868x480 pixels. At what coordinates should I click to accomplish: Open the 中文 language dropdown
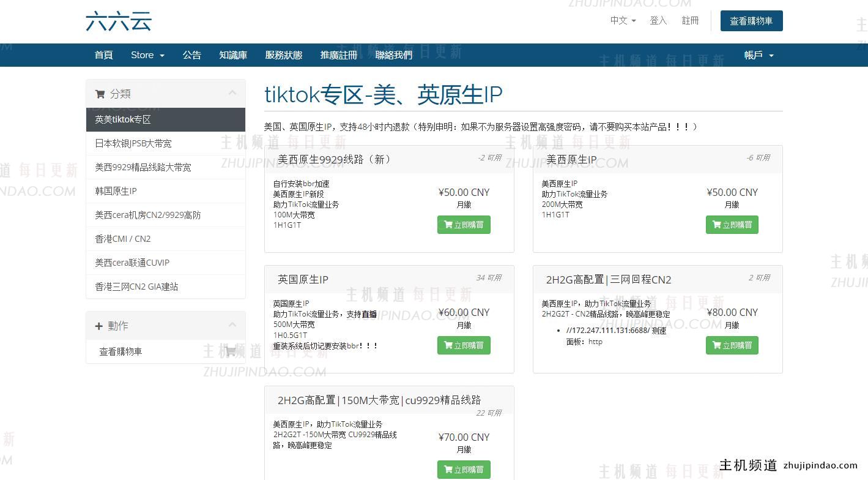point(621,20)
